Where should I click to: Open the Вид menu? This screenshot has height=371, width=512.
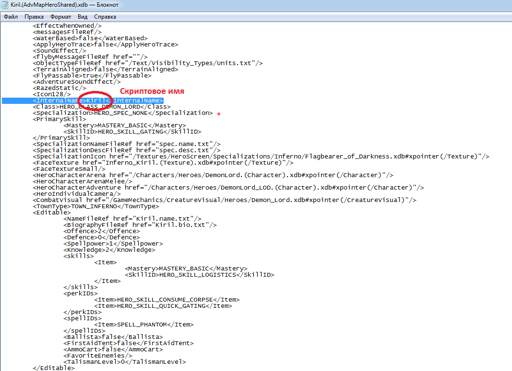tap(82, 17)
